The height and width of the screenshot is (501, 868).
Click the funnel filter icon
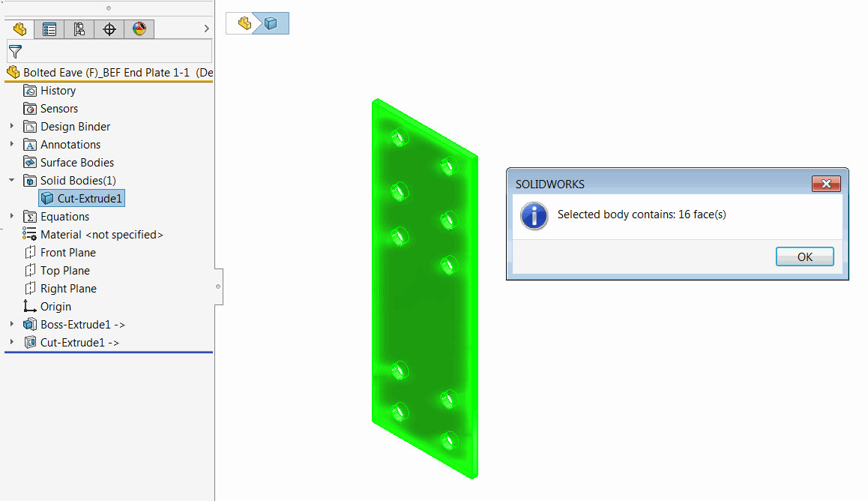pos(16,52)
